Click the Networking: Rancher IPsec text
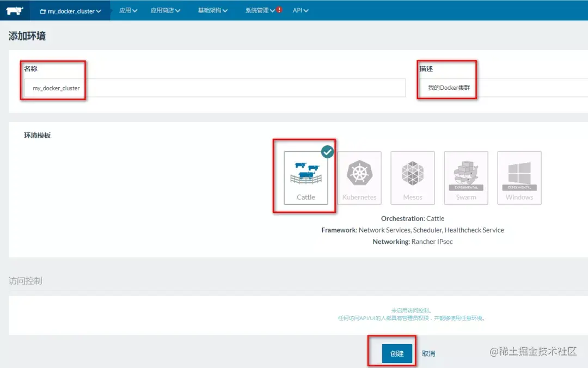Viewport: 588px width, 368px height. coord(413,242)
